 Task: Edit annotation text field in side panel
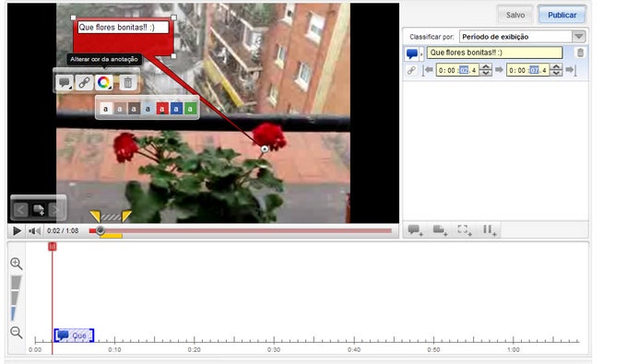point(494,53)
